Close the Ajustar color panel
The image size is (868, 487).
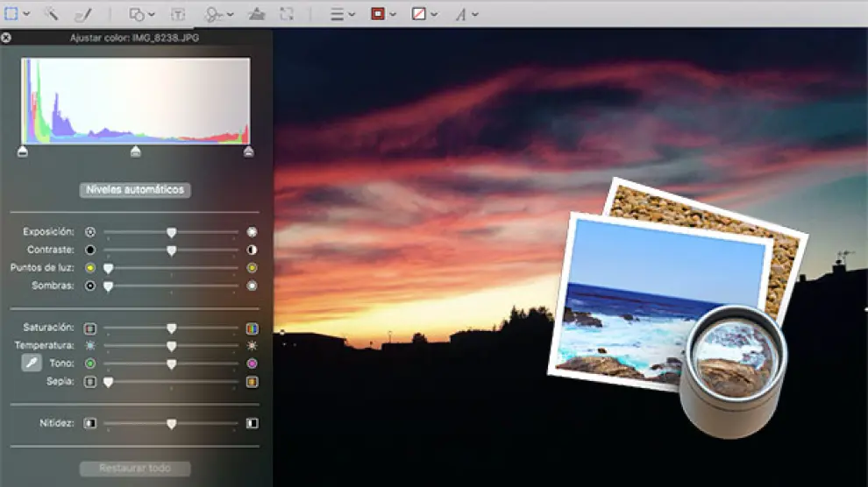(6, 39)
